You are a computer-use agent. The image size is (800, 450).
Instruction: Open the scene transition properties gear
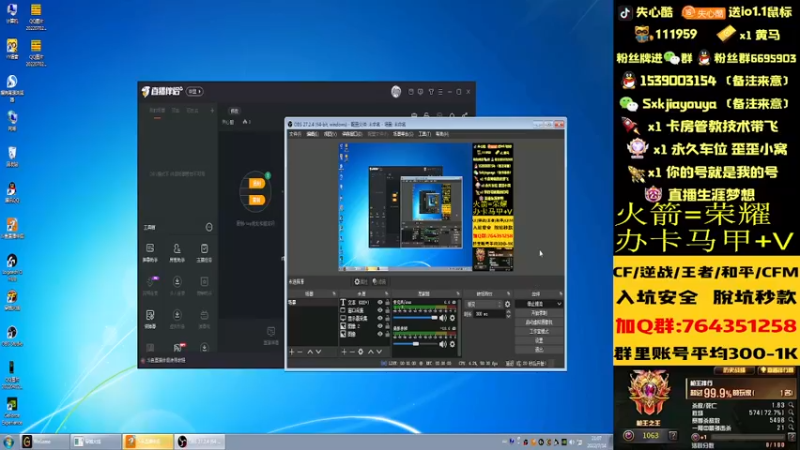pos(508,304)
